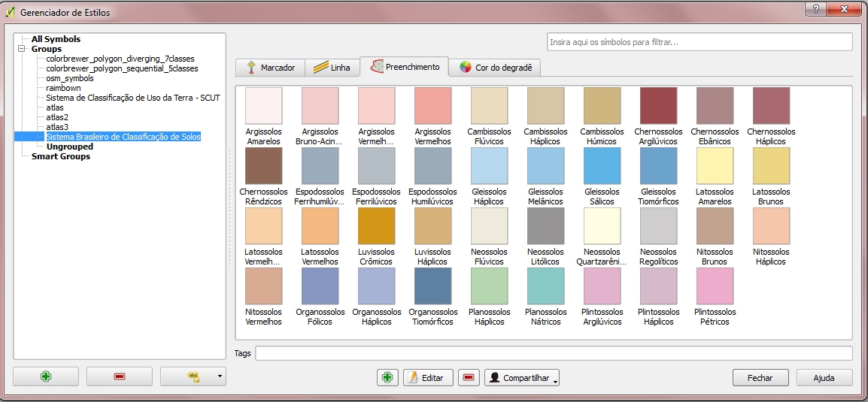Choose the Latossolos Brunos symbol
The height and width of the screenshot is (402, 868).
[772, 166]
